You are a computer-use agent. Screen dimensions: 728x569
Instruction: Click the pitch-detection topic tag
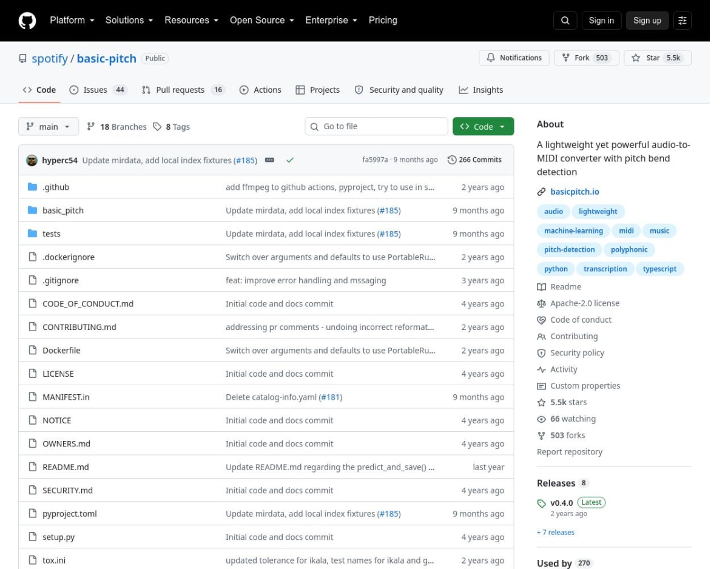(x=570, y=249)
